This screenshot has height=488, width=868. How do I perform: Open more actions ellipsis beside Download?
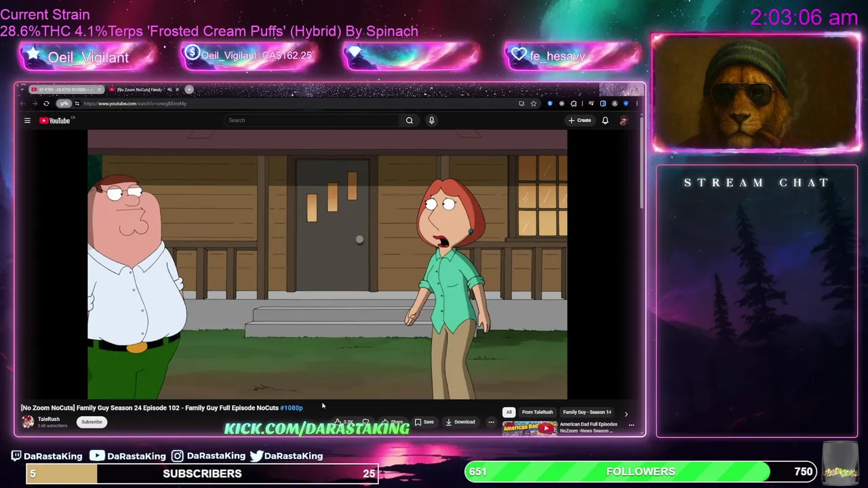coord(491,422)
